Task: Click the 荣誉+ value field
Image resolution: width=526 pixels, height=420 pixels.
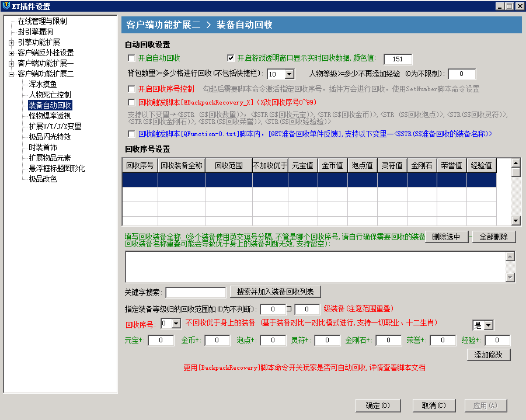Action: click(x=443, y=340)
